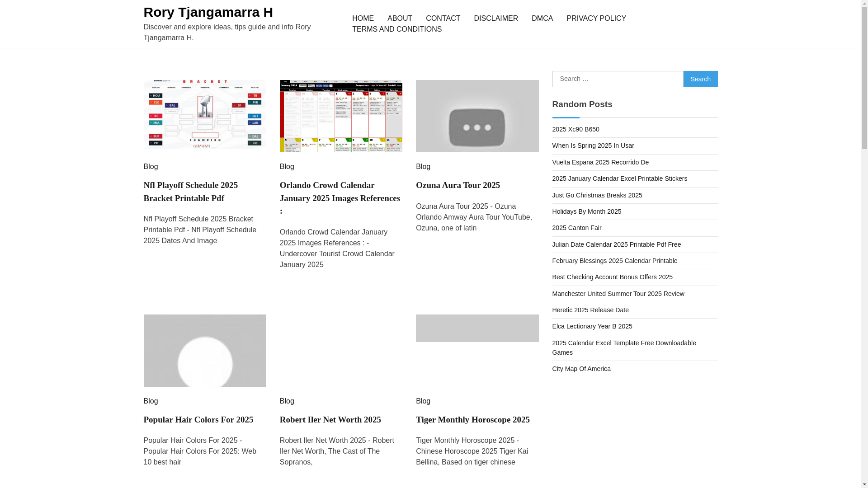Image resolution: width=868 pixels, height=488 pixels.
Task: Click Blog category above Ozuna Aura Tour post
Action: click(423, 167)
